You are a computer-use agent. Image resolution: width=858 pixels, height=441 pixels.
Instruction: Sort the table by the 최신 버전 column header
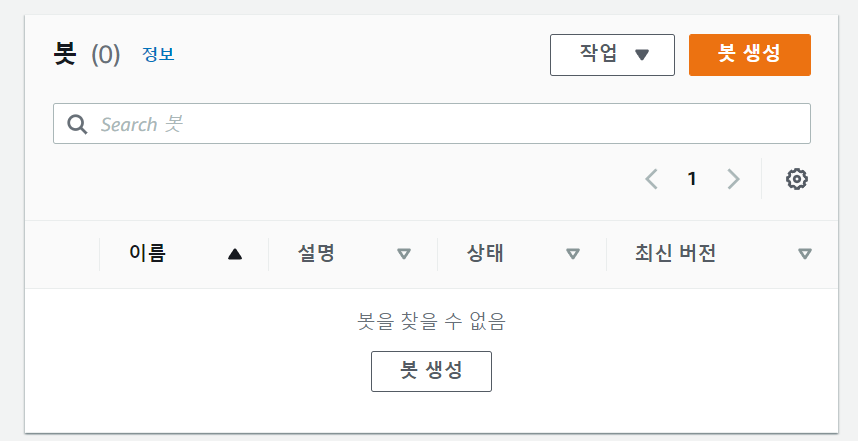[675, 253]
